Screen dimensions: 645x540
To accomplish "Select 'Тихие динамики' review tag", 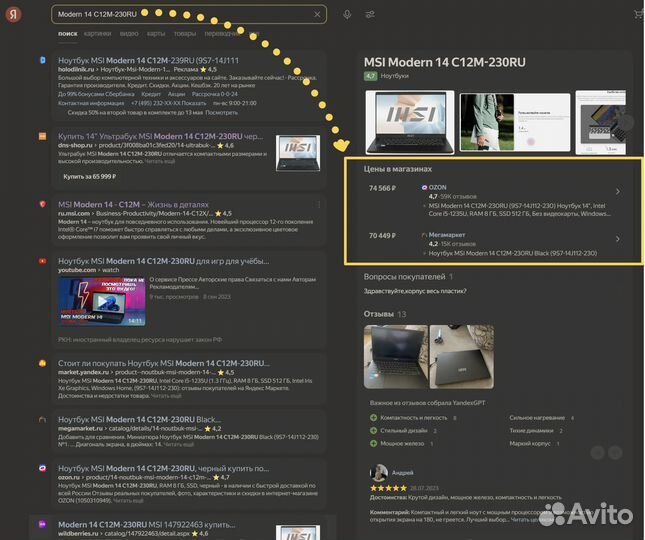I will pos(536,431).
